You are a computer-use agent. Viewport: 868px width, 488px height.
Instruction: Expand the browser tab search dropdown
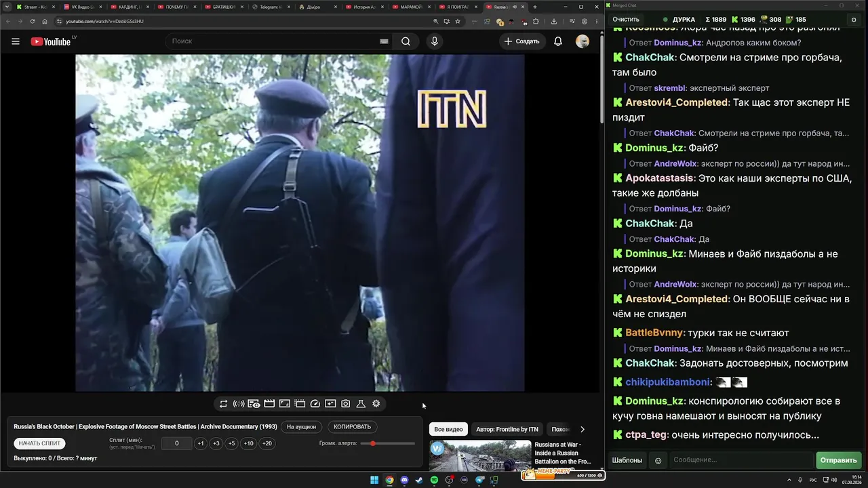click(x=7, y=7)
